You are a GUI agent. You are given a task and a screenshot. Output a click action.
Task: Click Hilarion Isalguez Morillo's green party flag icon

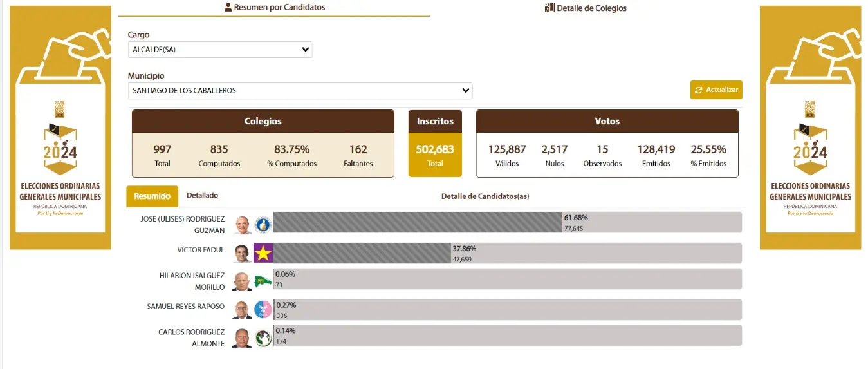click(x=263, y=281)
